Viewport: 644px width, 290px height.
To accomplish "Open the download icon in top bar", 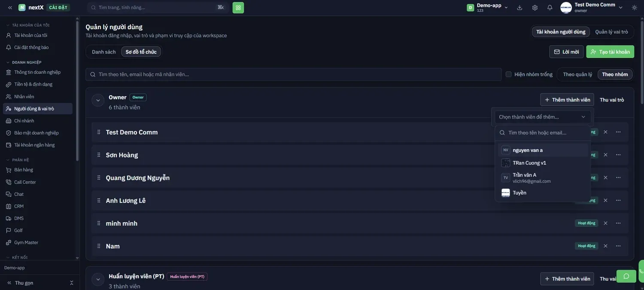I will tap(519, 7).
